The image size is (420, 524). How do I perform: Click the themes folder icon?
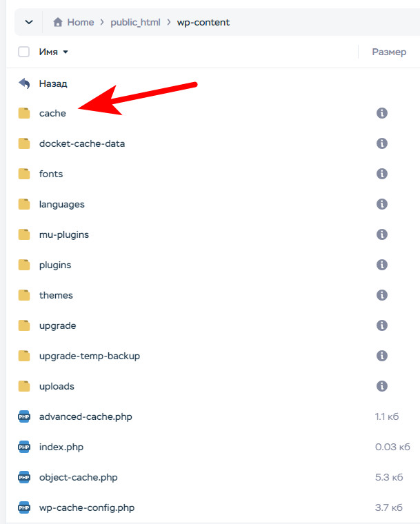[24, 295]
